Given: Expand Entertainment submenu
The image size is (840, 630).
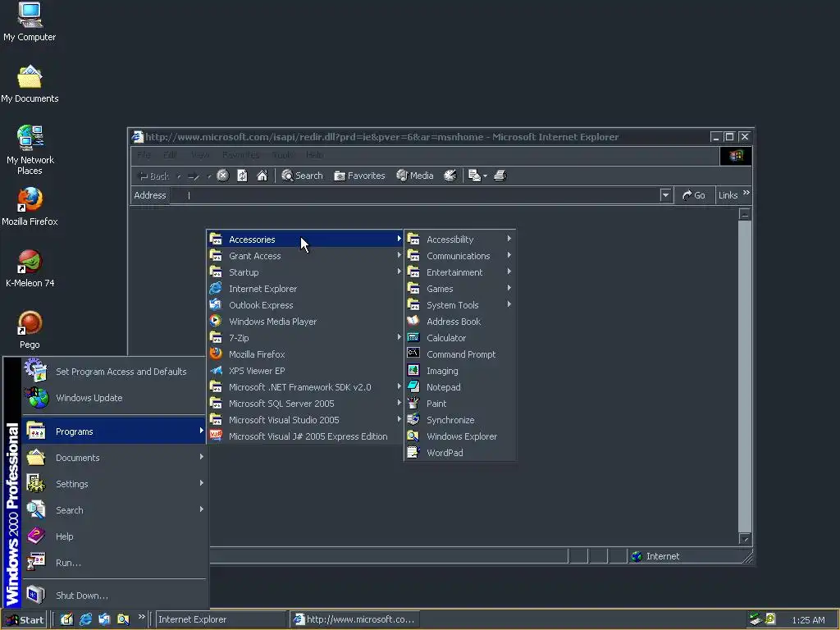Looking at the screenshot, I should (459, 272).
